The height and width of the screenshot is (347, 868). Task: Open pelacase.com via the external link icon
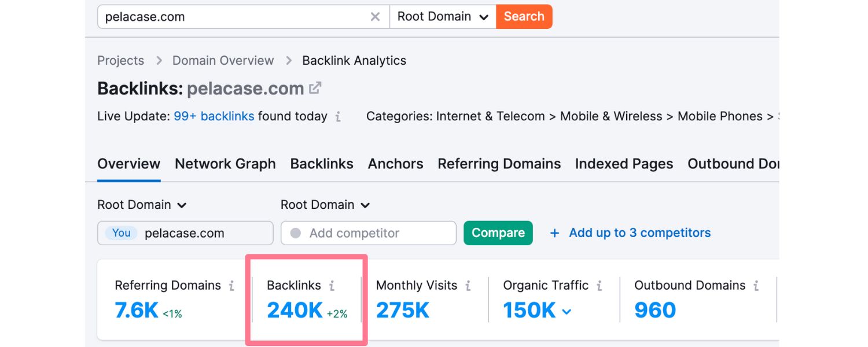click(314, 87)
